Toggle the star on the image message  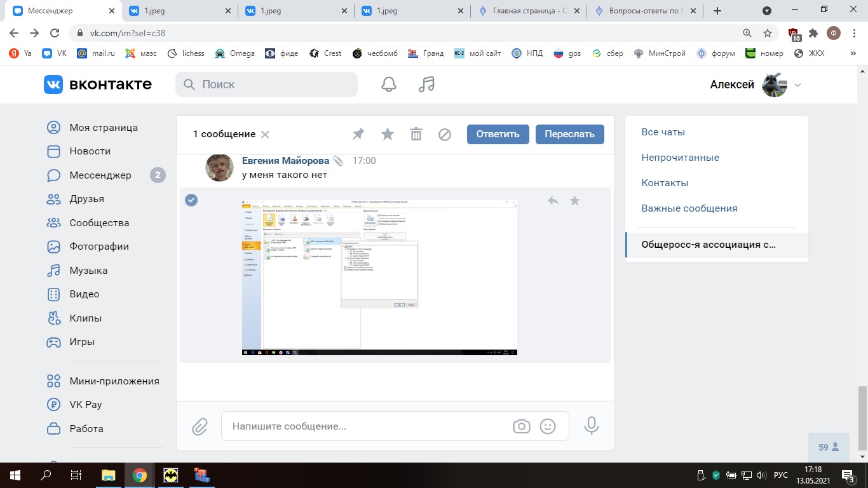pyautogui.click(x=574, y=201)
